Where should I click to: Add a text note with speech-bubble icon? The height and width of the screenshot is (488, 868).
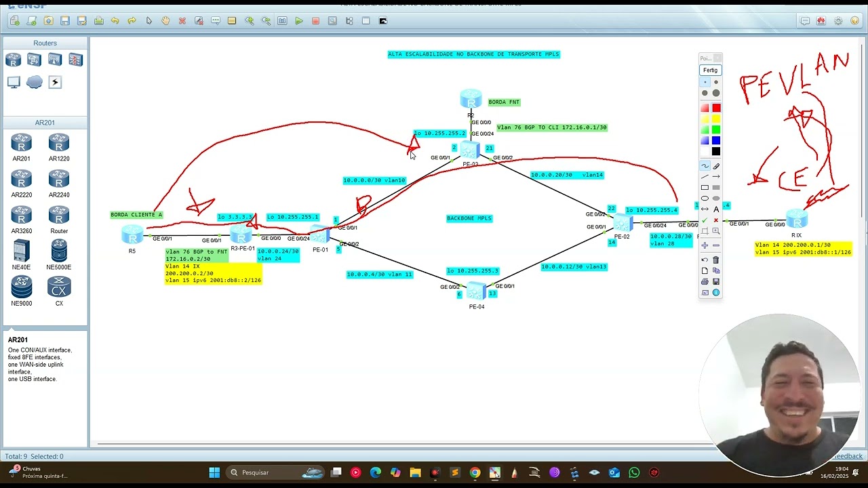click(x=216, y=21)
